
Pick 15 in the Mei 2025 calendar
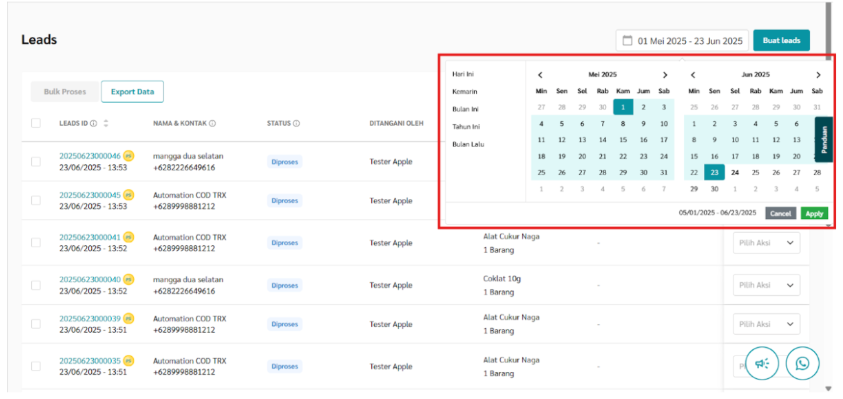pos(623,140)
